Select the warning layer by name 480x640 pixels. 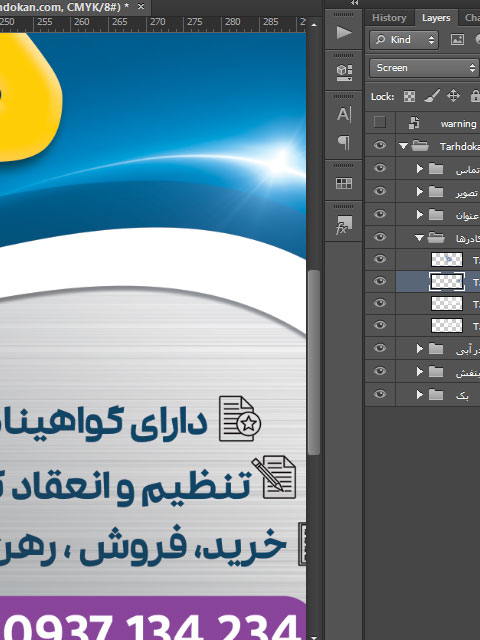tap(458, 124)
